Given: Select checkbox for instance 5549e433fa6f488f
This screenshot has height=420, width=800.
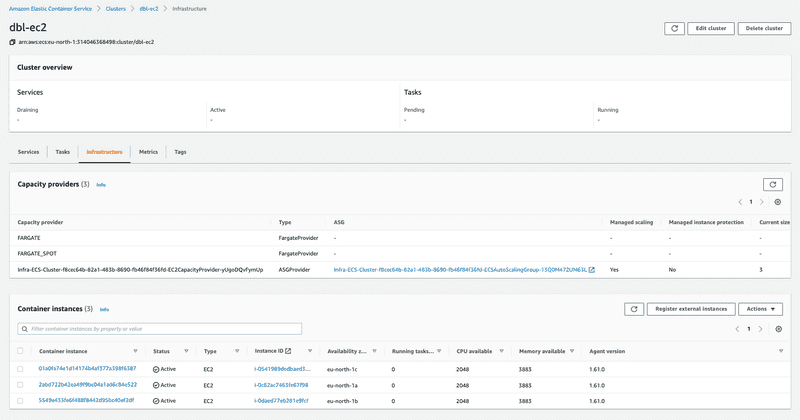Looking at the screenshot, I should tap(20, 401).
